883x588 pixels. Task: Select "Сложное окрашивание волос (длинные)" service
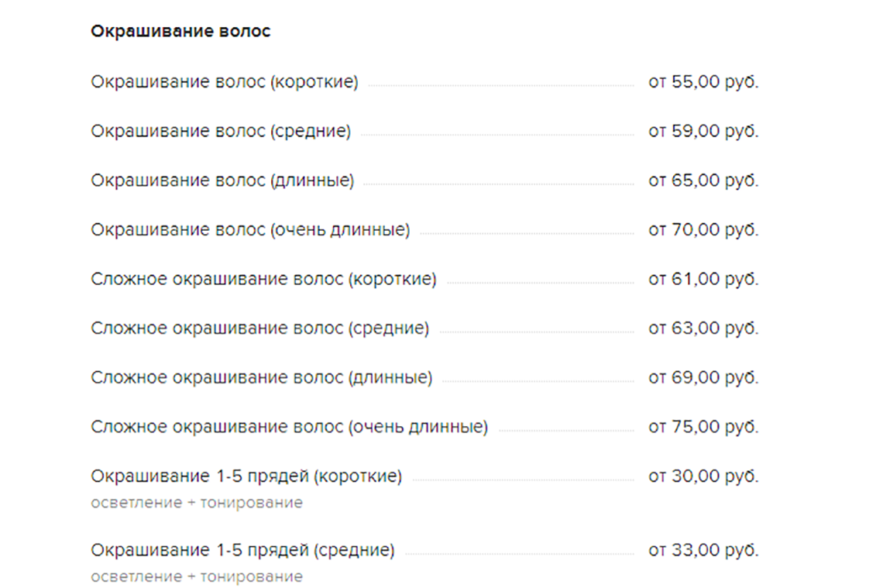point(262,378)
